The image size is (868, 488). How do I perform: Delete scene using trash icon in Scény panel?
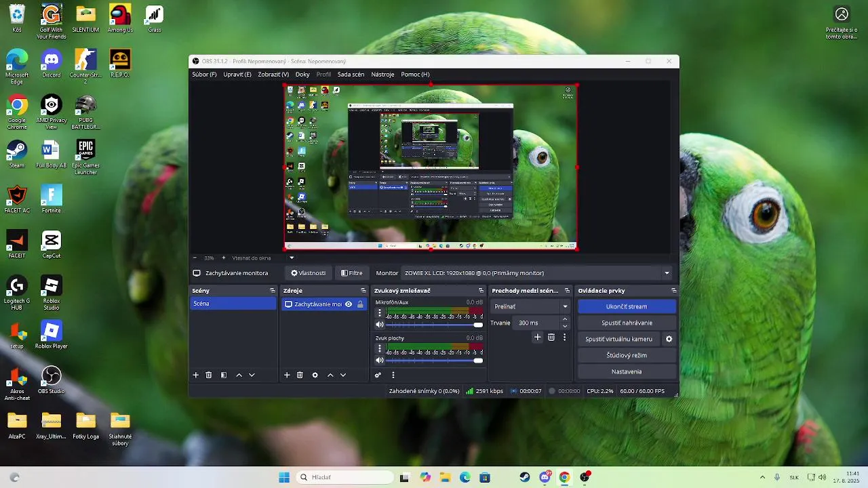pyautogui.click(x=209, y=375)
